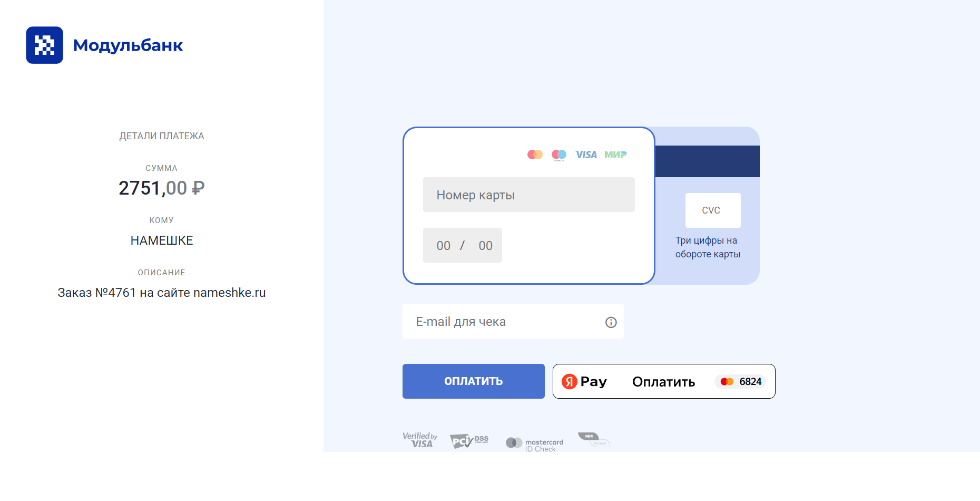This screenshot has width=980, height=501.
Task: Click the 2751,00 ₽ amount text
Action: 162,188
